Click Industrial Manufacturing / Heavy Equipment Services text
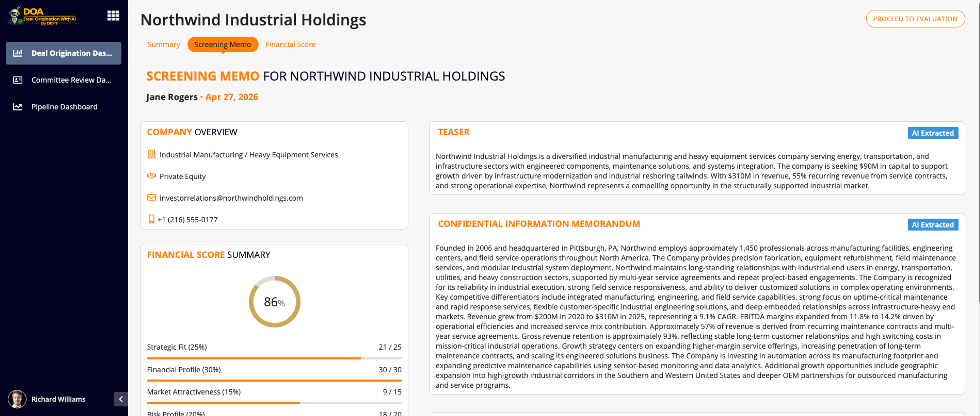 click(248, 155)
